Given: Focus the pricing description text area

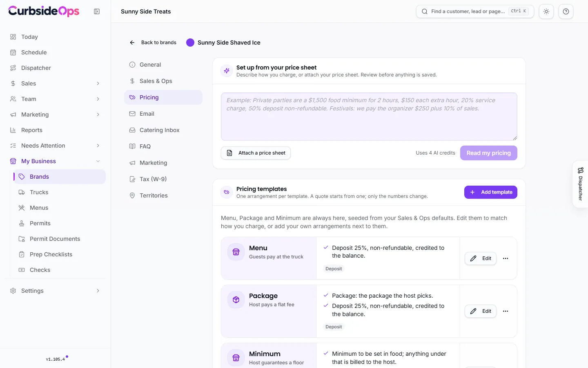Looking at the screenshot, I should click(x=369, y=117).
